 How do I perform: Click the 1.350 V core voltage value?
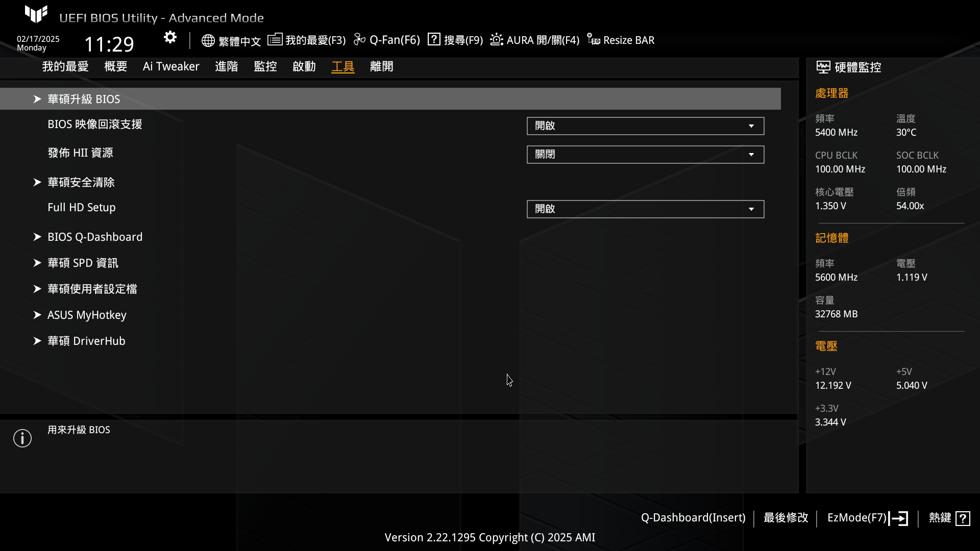[x=830, y=206]
